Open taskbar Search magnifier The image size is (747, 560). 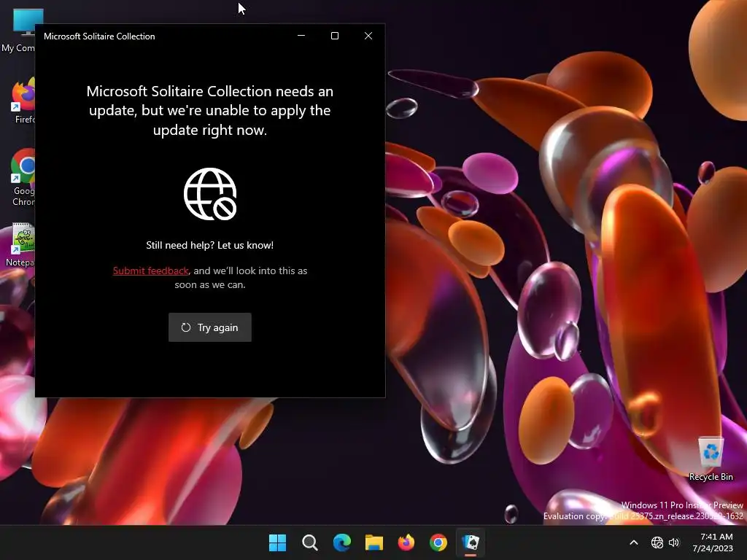click(x=309, y=542)
